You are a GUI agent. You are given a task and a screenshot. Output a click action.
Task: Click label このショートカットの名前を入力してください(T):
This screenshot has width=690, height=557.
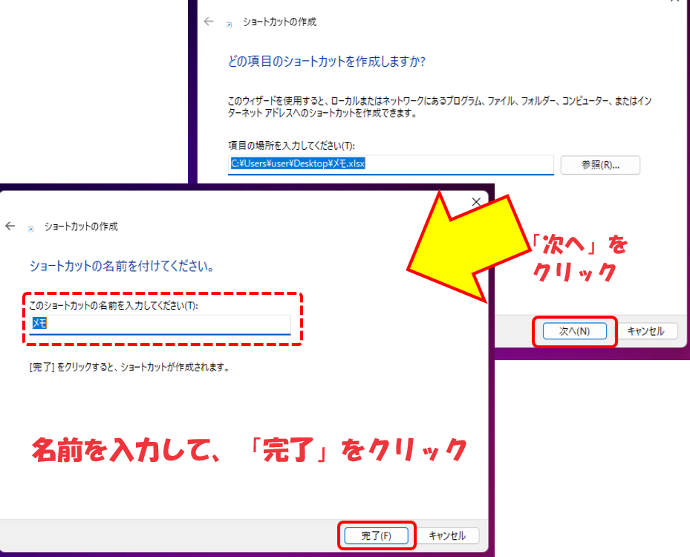pos(114,305)
